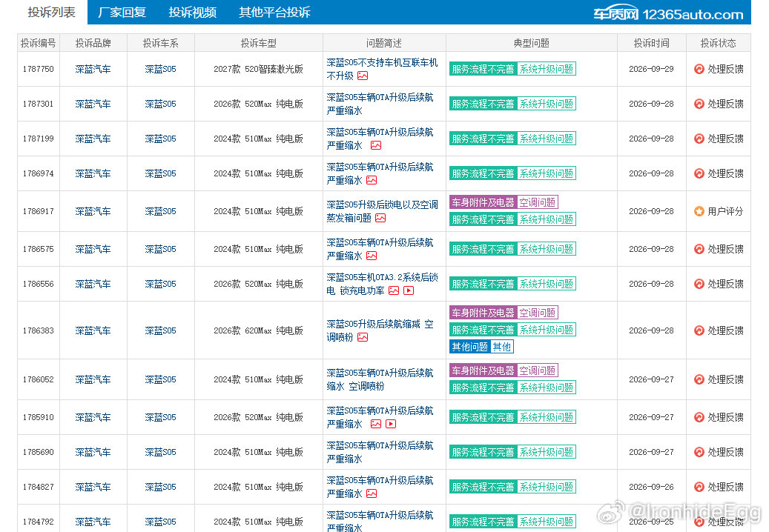Click the date 2026-09-29
The image size is (769, 532).
tap(651, 69)
